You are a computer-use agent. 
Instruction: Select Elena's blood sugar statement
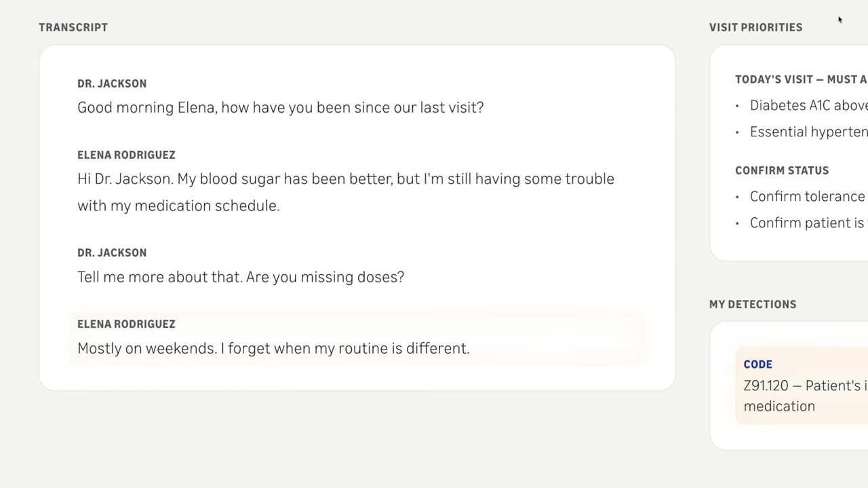pos(345,179)
